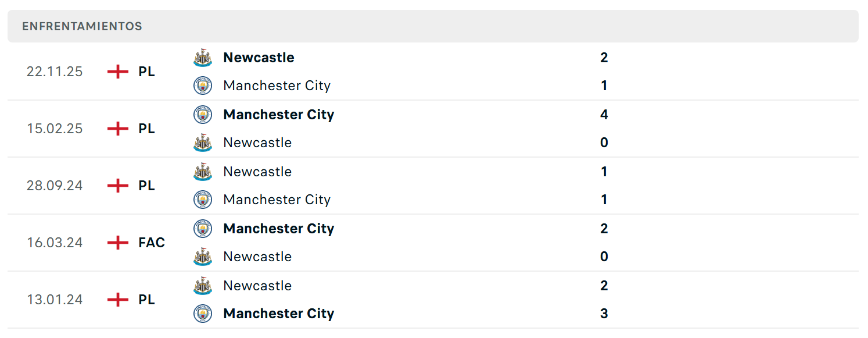Click Newcastle crest in 15.02.25 match
This screenshot has width=868, height=338.
(203, 143)
